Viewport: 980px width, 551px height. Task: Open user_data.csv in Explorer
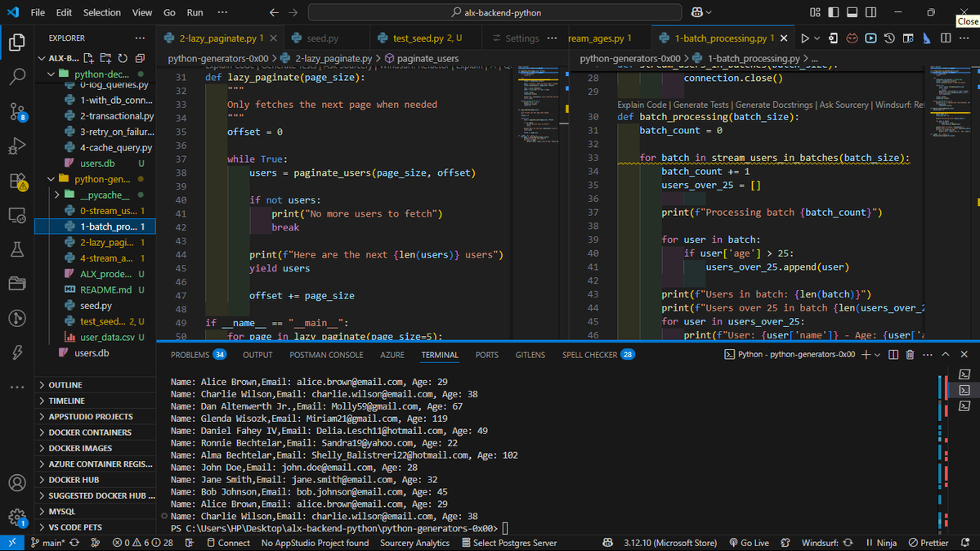[x=95, y=337]
